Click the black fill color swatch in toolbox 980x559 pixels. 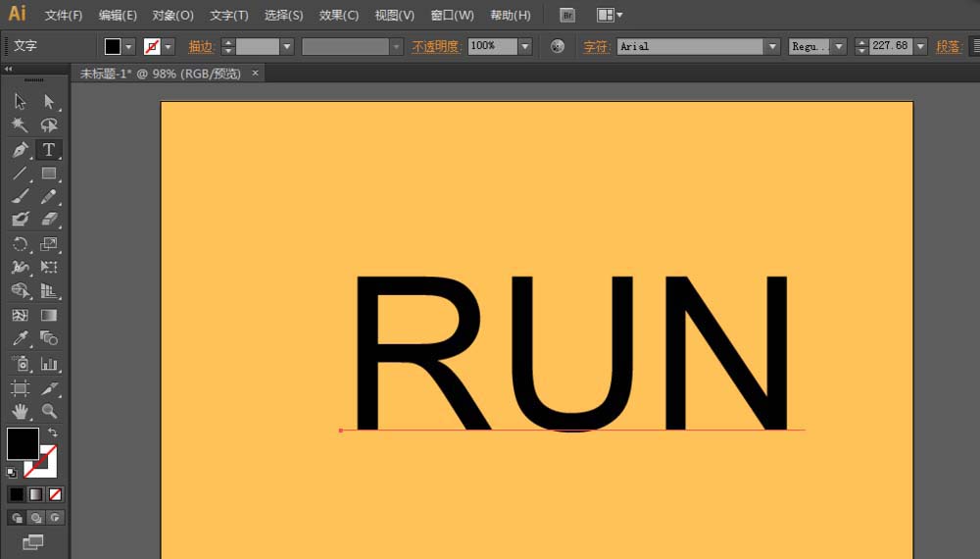23,443
